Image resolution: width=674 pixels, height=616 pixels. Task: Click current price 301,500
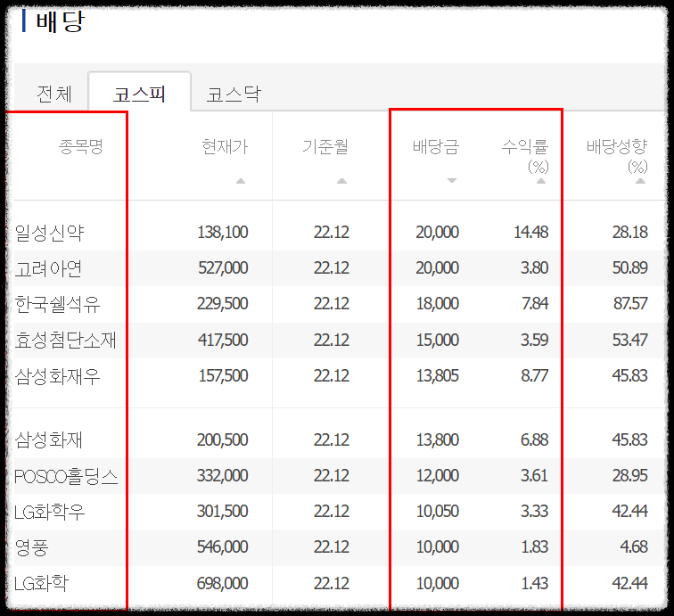point(223,512)
